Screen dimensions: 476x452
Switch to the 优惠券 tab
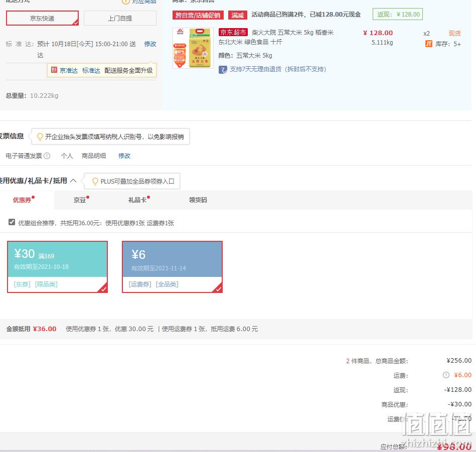pyautogui.click(x=22, y=200)
